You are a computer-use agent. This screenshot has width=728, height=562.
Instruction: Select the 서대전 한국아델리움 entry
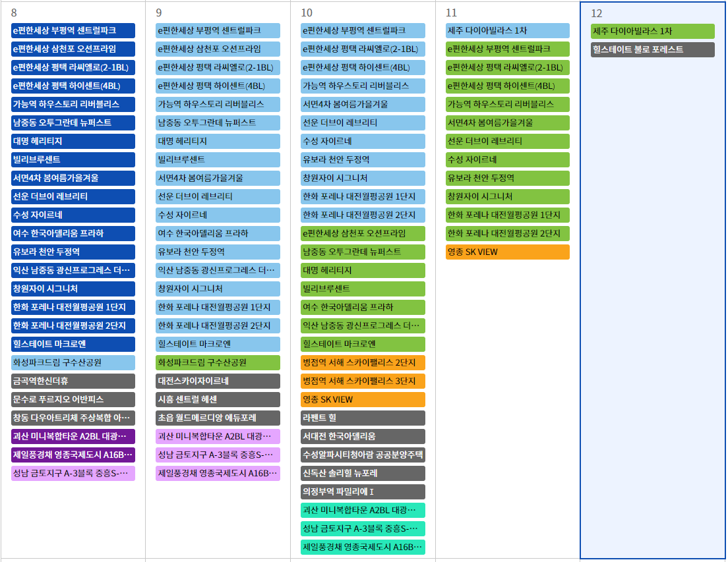[363, 436]
